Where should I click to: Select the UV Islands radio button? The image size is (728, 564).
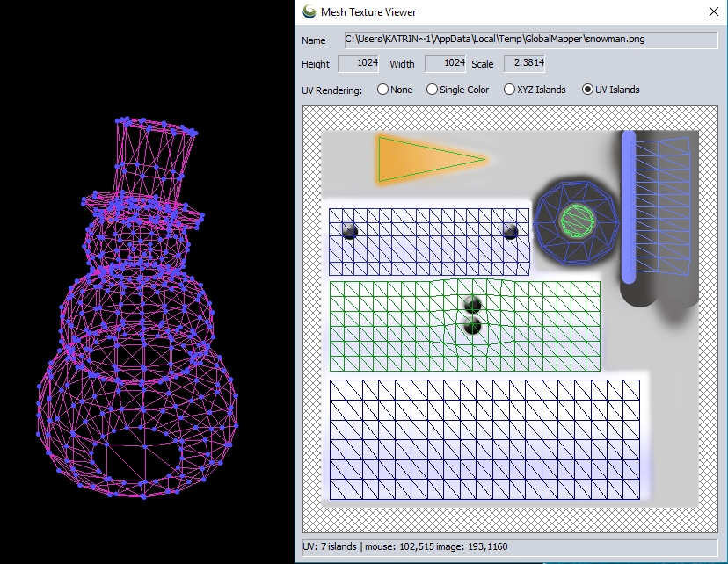coord(587,90)
